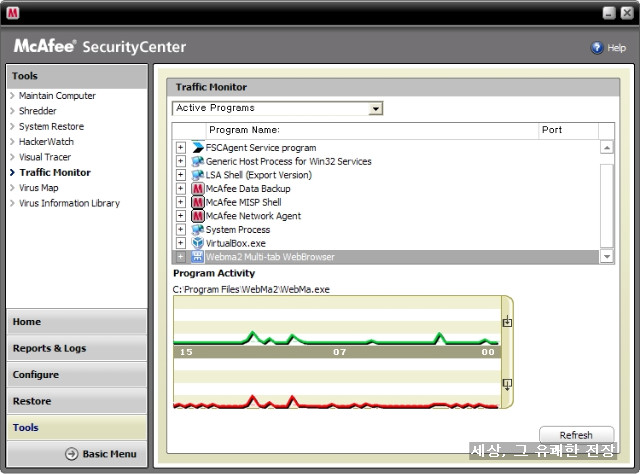Open the Configure section
This screenshot has height=474, width=640.
pyautogui.click(x=77, y=374)
